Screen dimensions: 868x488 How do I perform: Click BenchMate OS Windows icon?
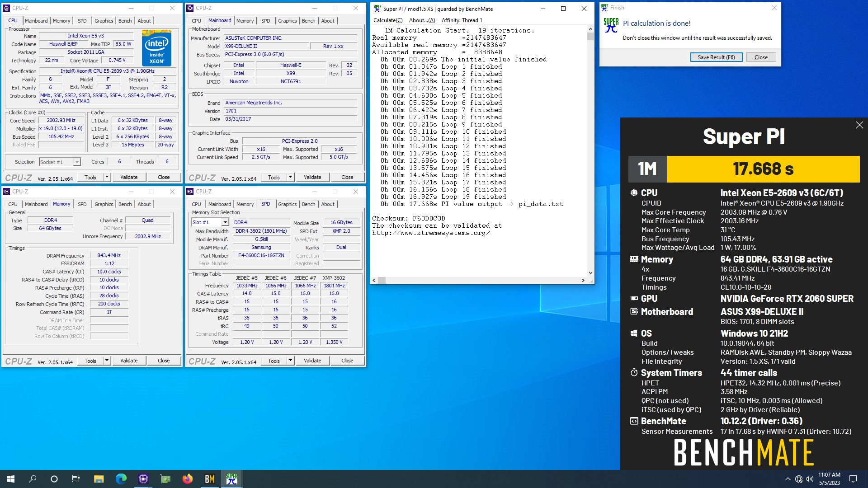point(634,333)
